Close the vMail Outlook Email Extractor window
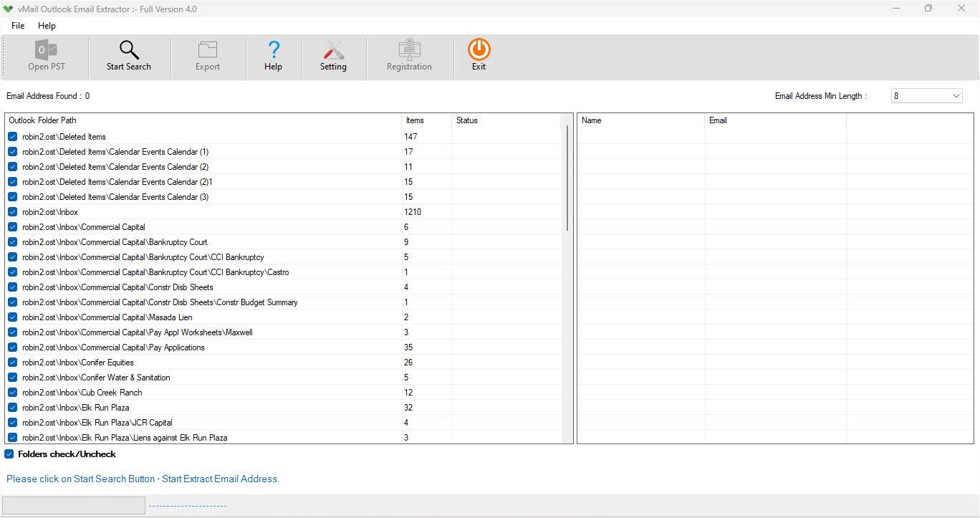 pos(961,9)
